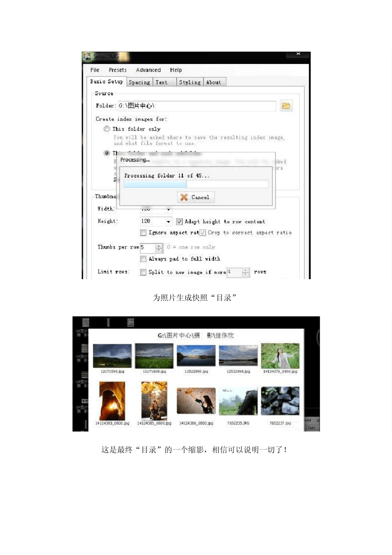
Task: Switch to the Spacing tab
Action: tap(139, 82)
